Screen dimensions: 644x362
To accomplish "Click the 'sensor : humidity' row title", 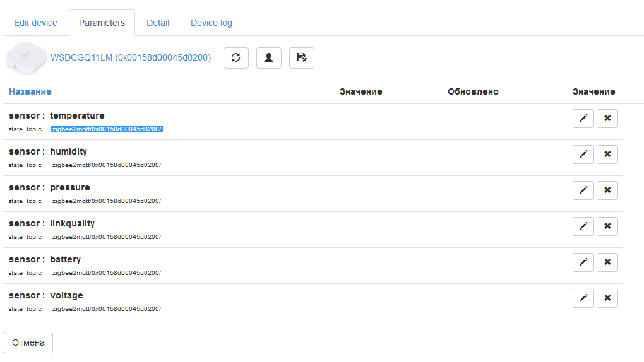I will point(48,152).
